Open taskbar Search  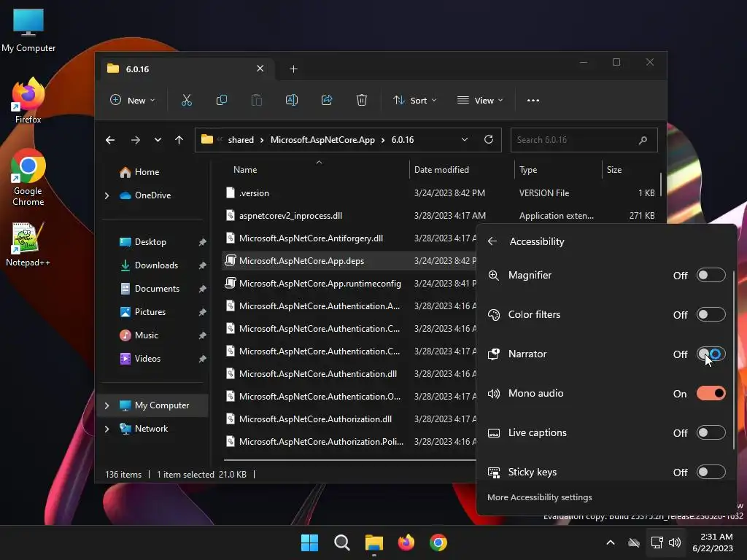342,542
